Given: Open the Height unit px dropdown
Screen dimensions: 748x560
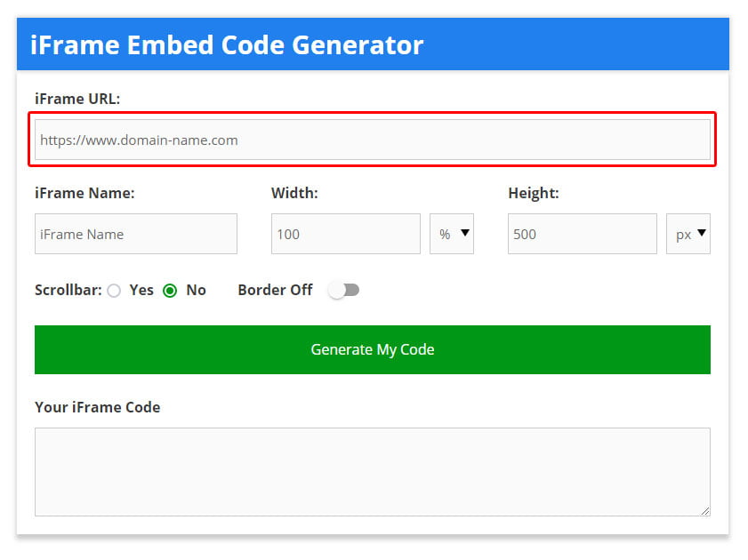Looking at the screenshot, I should point(688,234).
